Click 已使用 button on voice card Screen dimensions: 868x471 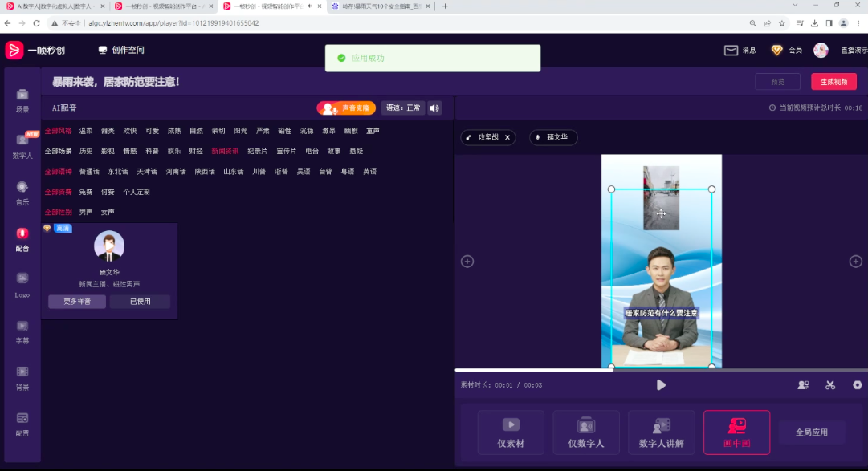coord(140,301)
